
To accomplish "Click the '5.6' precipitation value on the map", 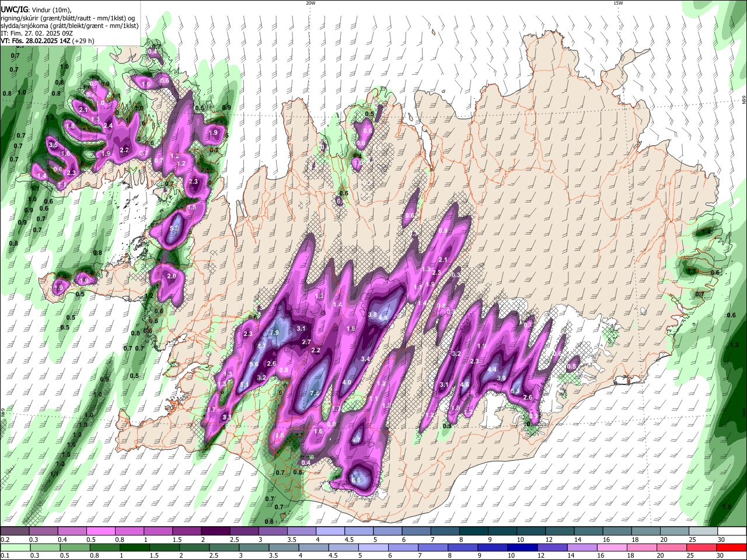I will tap(254, 365).
